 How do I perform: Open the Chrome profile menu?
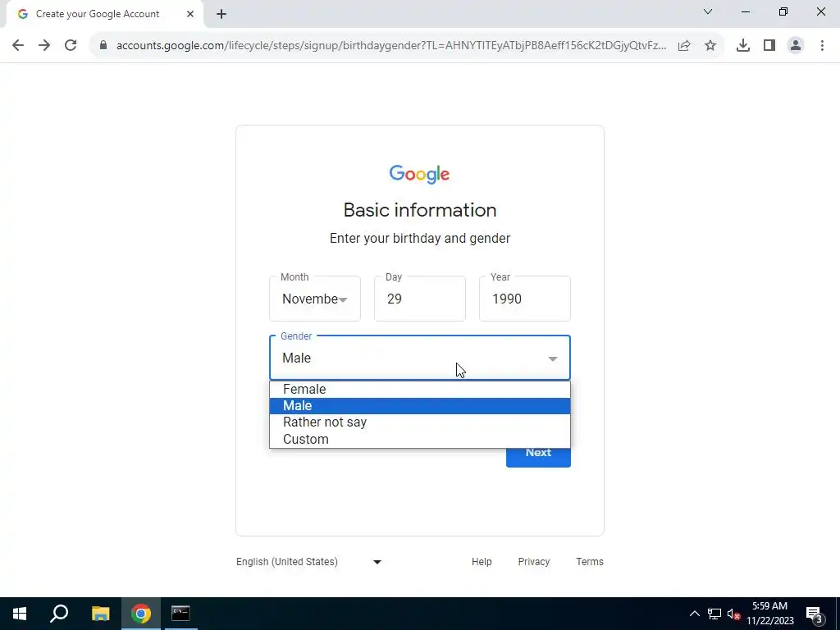click(796, 46)
